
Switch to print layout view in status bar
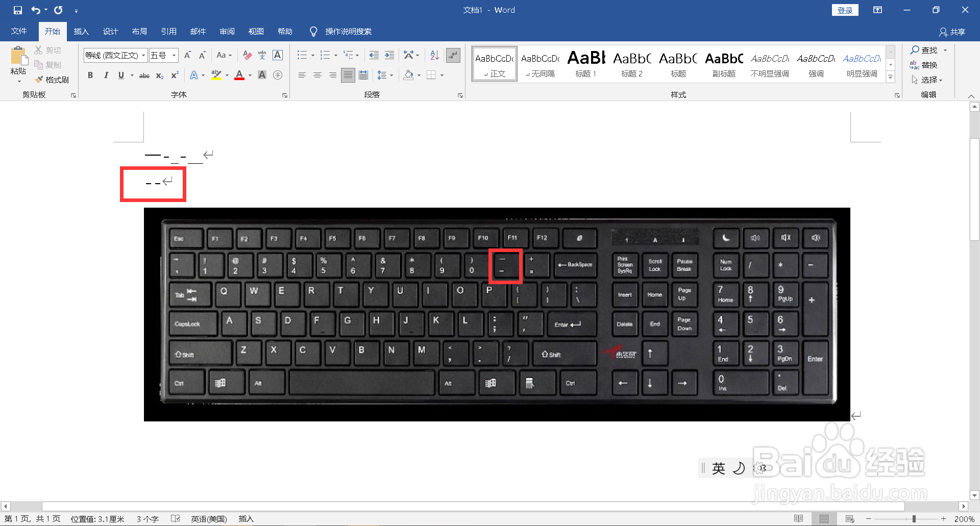[824, 519]
